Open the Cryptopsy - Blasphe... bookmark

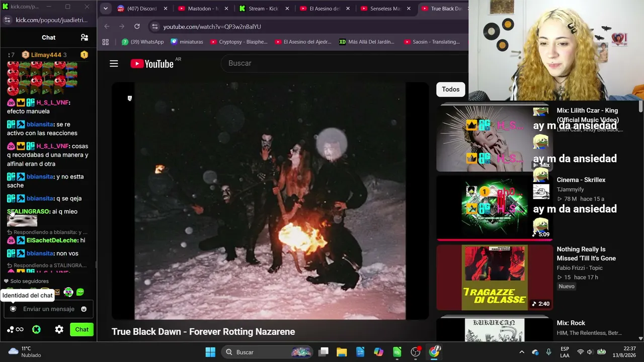coord(238,42)
